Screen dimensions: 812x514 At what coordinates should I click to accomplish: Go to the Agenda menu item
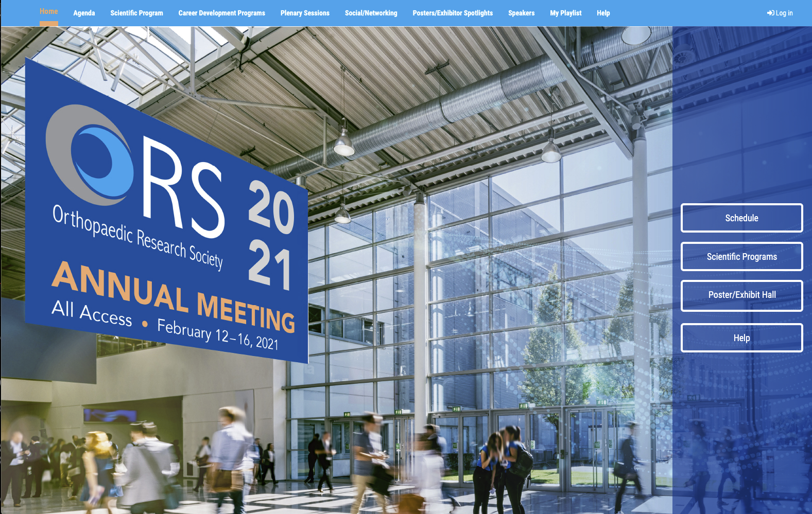[x=84, y=13]
